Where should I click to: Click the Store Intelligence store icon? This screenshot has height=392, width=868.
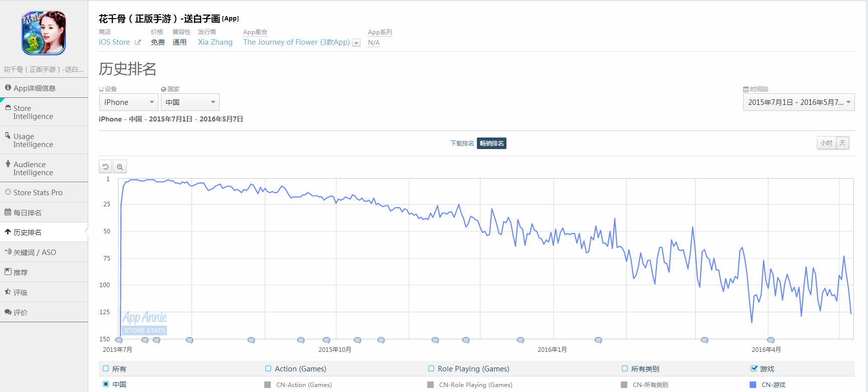(x=8, y=107)
